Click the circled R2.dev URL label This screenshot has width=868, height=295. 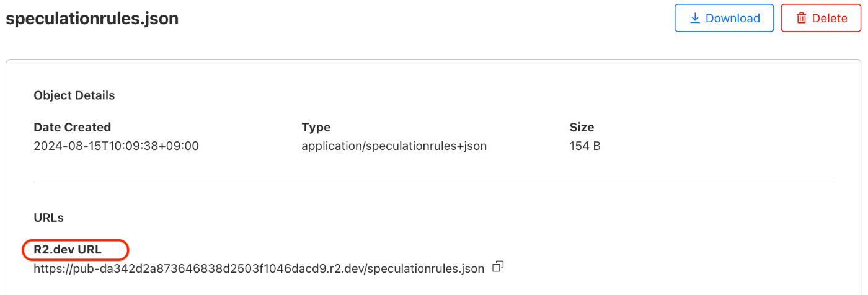68,250
